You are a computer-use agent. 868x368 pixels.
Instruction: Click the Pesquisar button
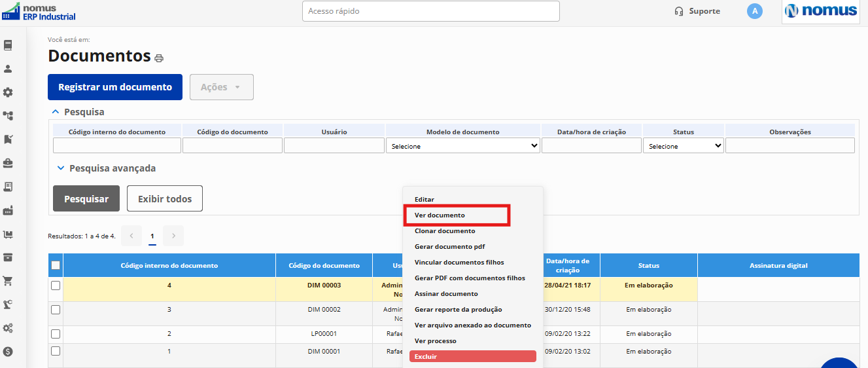point(86,198)
